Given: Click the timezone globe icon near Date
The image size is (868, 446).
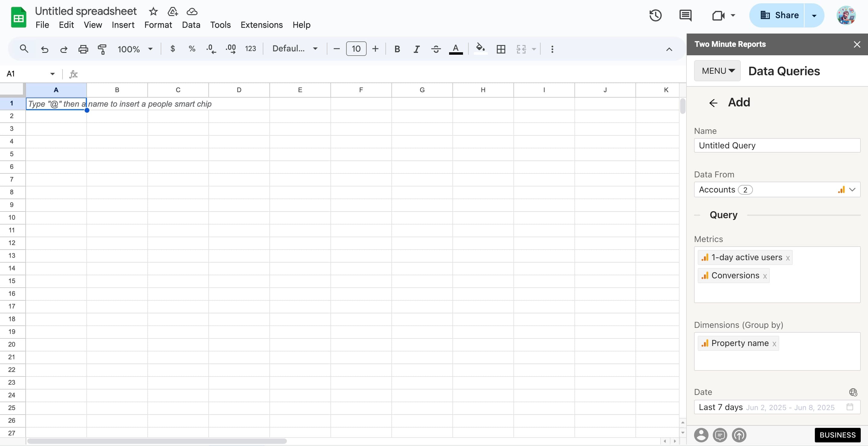Looking at the screenshot, I should click(853, 392).
